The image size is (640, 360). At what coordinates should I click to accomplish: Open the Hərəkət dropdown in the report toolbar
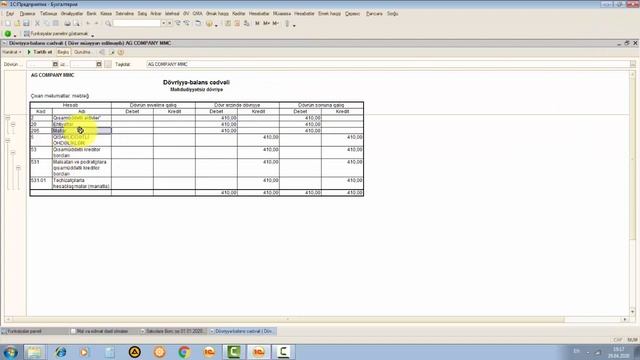tap(12, 52)
